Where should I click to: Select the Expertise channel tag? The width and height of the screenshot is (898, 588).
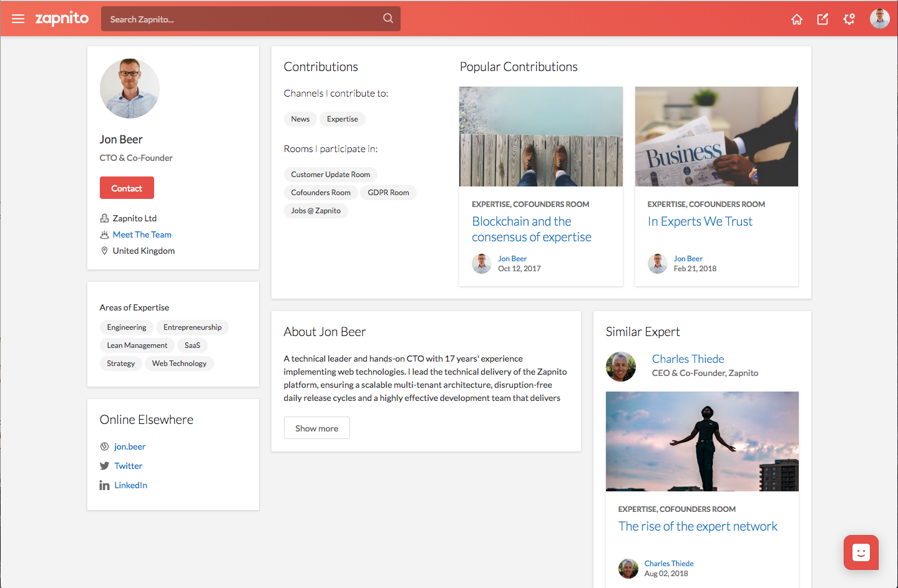click(342, 118)
